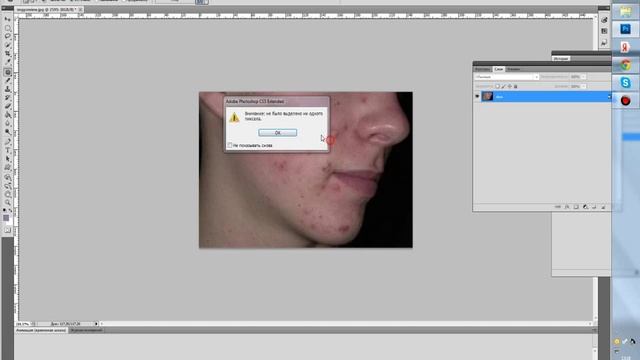
Task: Select the Clone Stamp tool
Action: [x=8, y=89]
